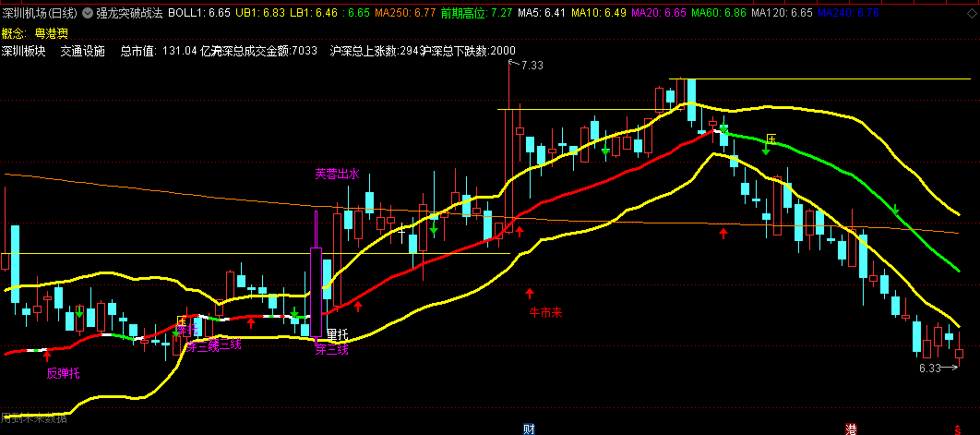Open the dropdown arrow beside 深圳机场(日线)
This screenshot has width=980, height=435.
[x=86, y=13]
